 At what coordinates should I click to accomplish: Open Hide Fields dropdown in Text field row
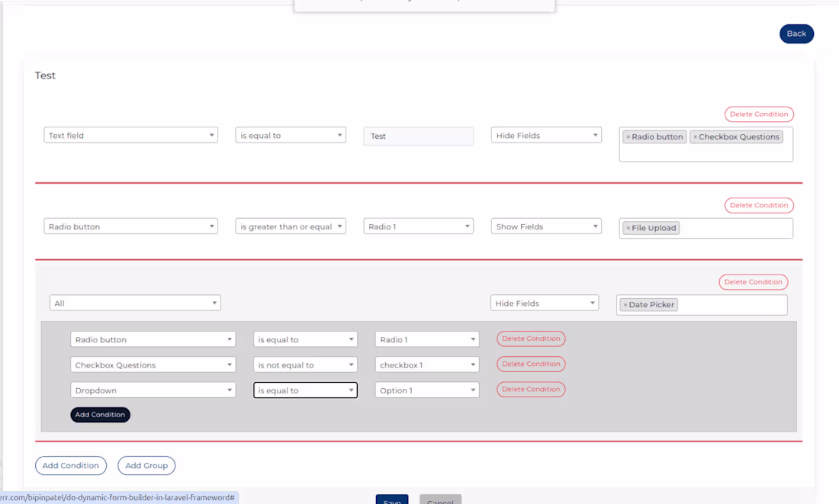coord(546,136)
